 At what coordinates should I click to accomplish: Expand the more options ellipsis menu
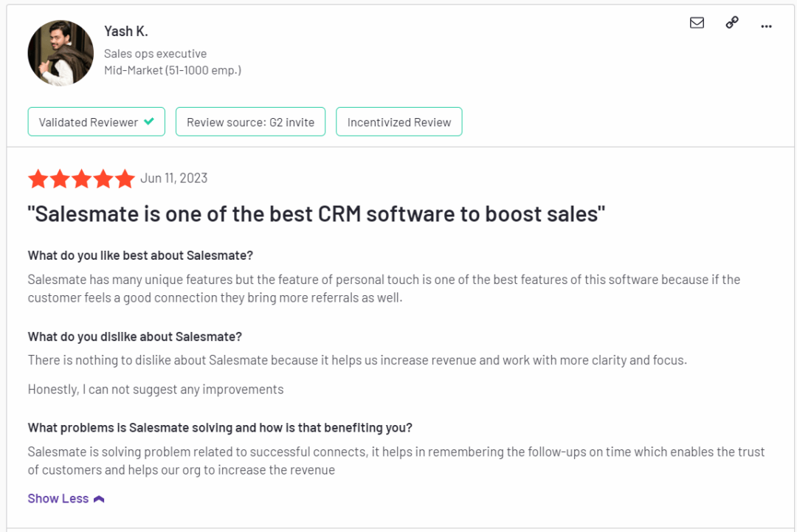point(766,26)
